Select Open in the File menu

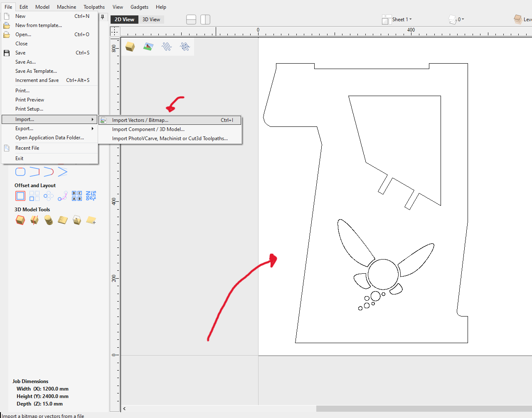tap(49, 35)
